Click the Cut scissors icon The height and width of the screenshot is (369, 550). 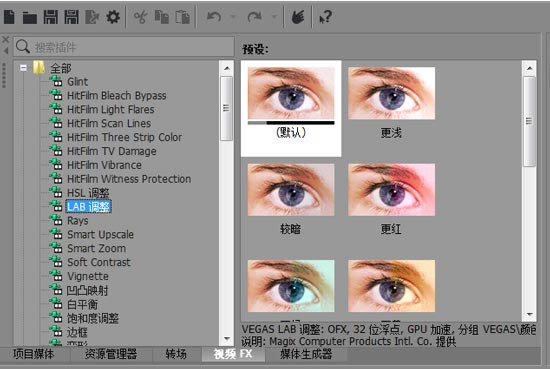[x=140, y=17]
